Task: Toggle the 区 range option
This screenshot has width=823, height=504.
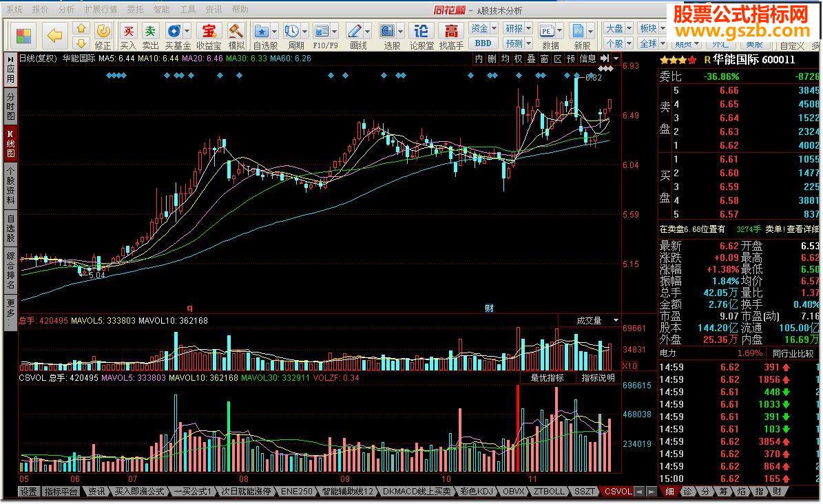Action: coord(557,59)
